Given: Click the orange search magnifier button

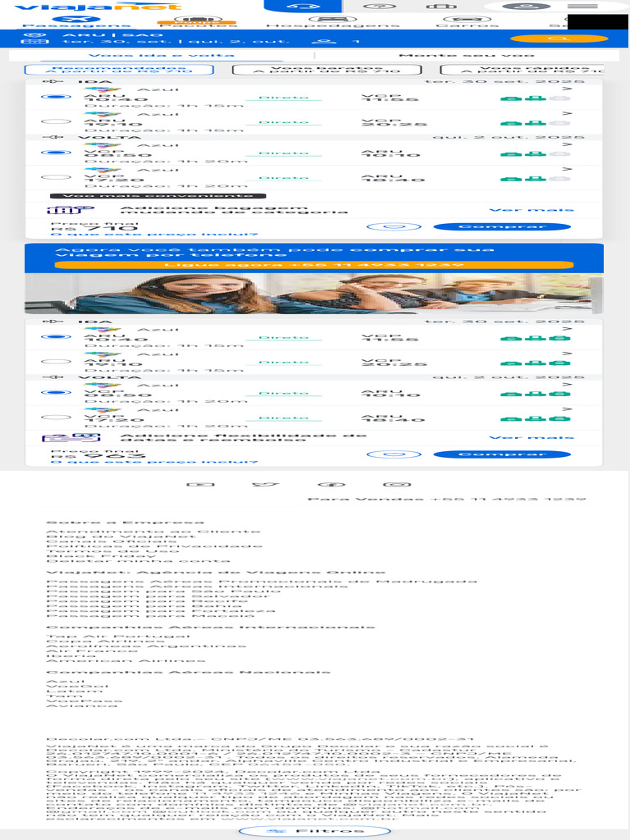Looking at the screenshot, I should click(x=559, y=39).
